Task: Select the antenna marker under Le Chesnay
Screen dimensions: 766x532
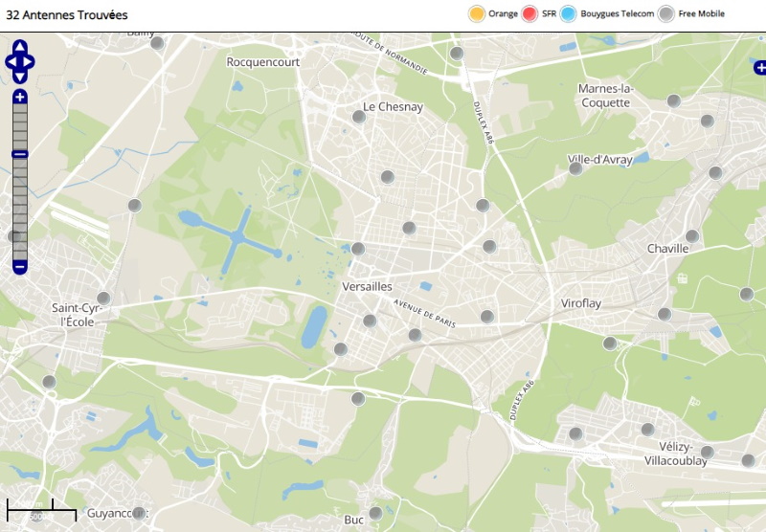Action: [x=359, y=117]
